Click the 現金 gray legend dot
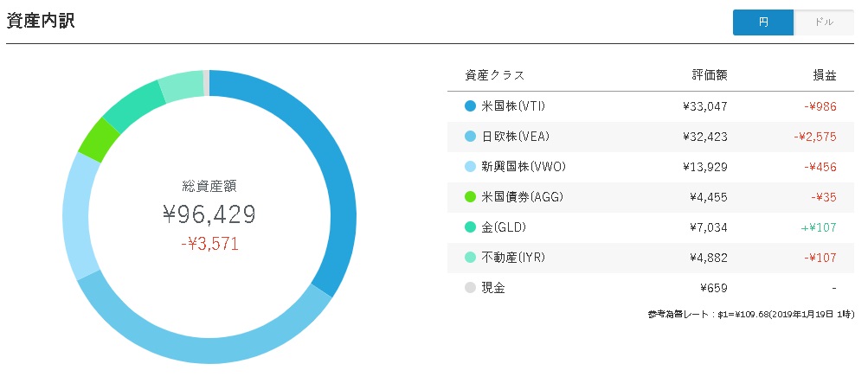 tap(470, 288)
